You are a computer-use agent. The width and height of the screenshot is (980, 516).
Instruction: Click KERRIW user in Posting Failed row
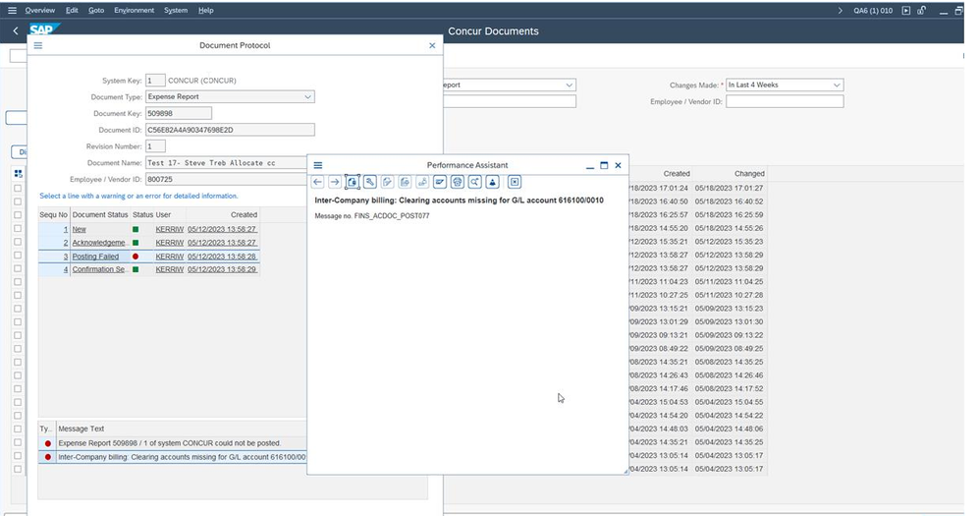click(x=169, y=257)
